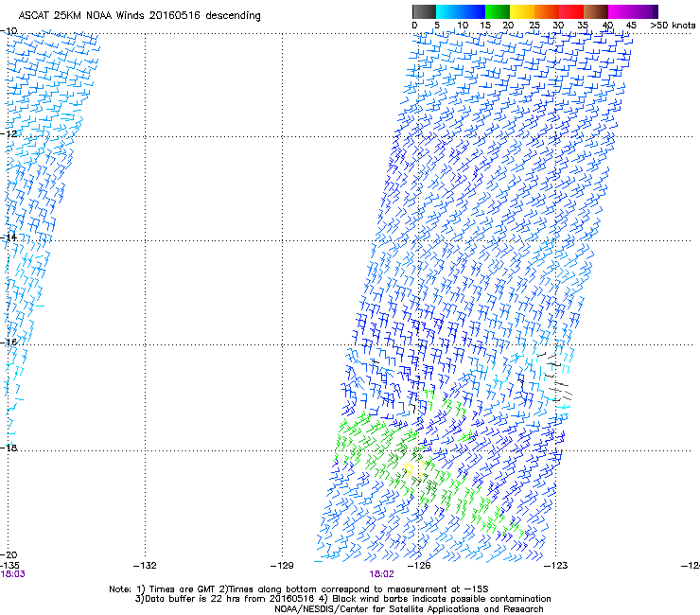Click the -129 longitude axis label
This screenshot has width=700, height=615.
(x=282, y=566)
